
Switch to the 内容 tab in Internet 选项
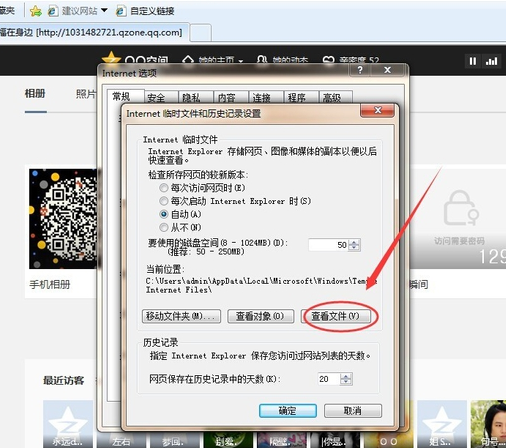[231, 97]
